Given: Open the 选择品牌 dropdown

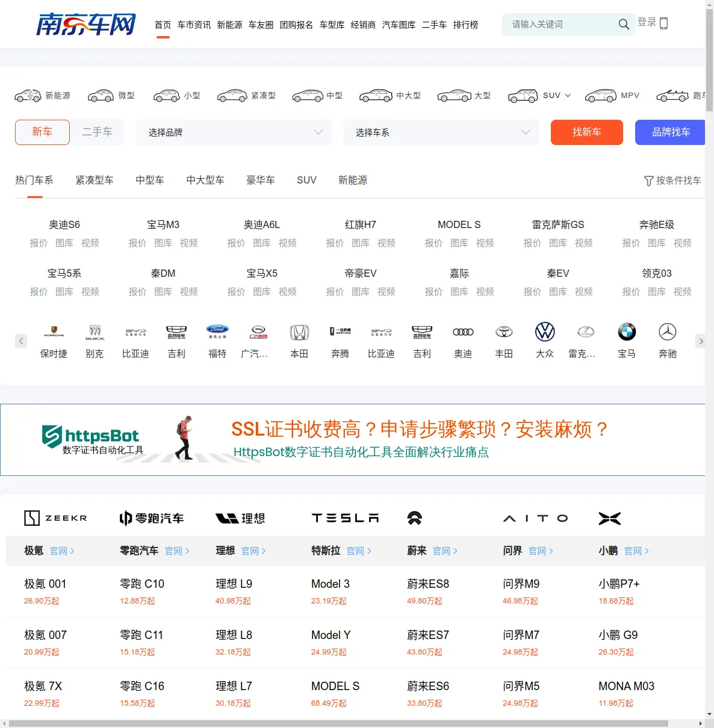Looking at the screenshot, I should click(234, 132).
